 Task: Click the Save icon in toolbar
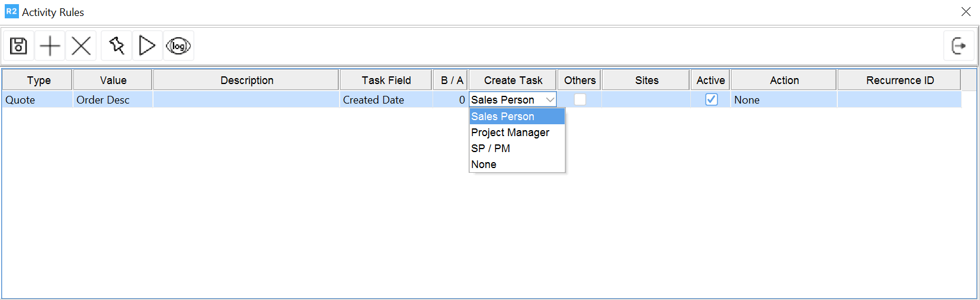click(x=18, y=46)
